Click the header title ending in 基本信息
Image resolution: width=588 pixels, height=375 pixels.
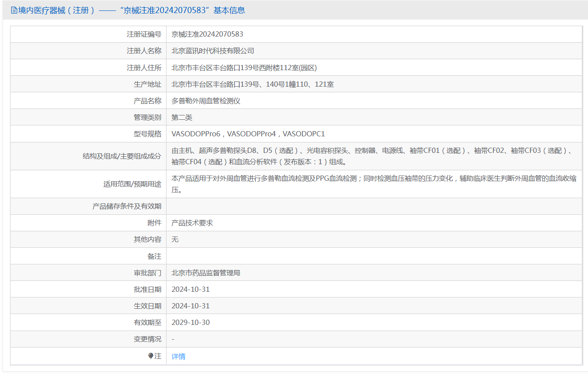132,10
